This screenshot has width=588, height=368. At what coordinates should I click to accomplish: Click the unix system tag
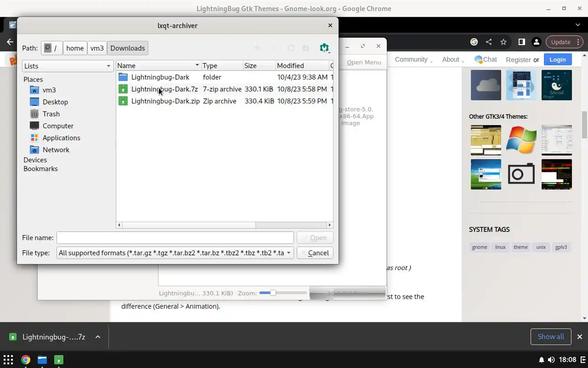click(541, 247)
